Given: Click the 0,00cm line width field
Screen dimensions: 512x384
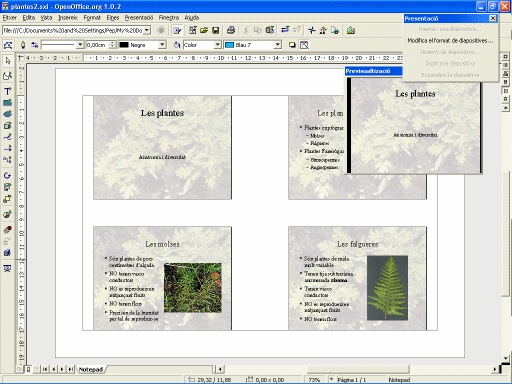Looking at the screenshot, I should pos(98,45).
